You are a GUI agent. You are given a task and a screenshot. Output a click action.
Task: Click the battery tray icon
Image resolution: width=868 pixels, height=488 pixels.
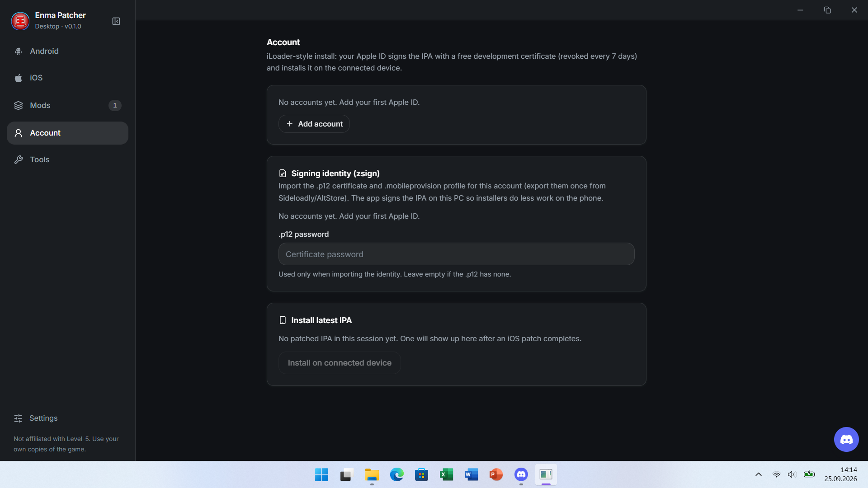[809, 474]
